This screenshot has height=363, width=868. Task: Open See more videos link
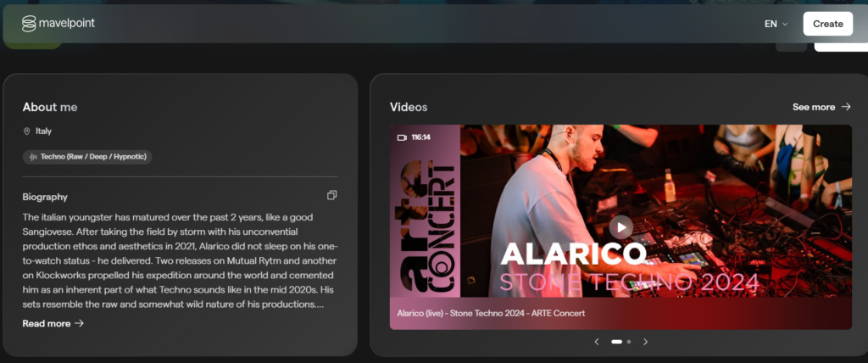(x=813, y=107)
